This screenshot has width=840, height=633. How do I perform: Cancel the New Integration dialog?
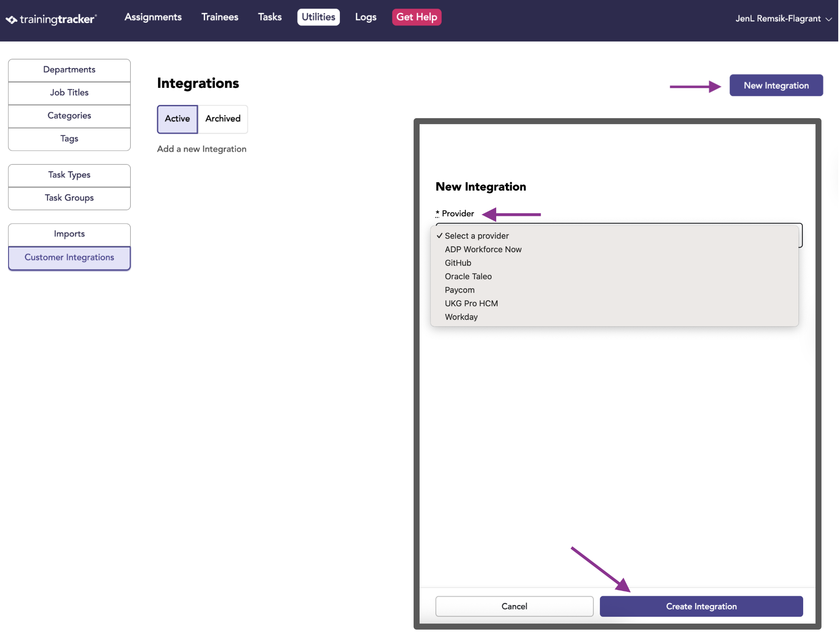click(514, 606)
